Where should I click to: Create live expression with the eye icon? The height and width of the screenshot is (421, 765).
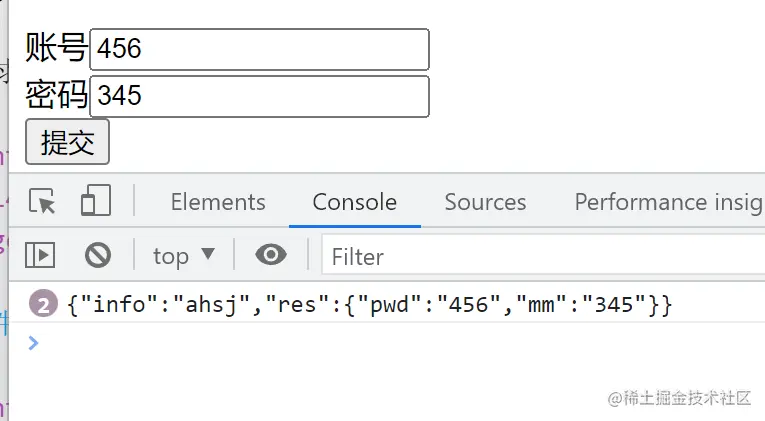click(x=270, y=255)
